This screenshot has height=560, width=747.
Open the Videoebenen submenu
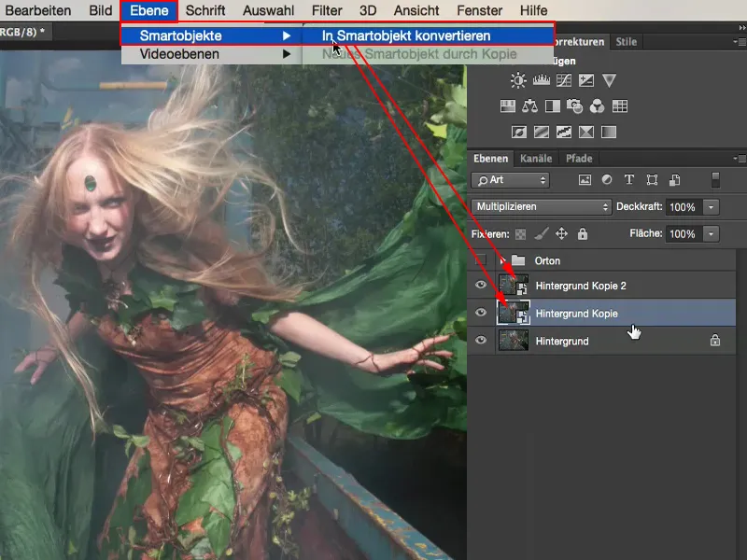coord(212,54)
